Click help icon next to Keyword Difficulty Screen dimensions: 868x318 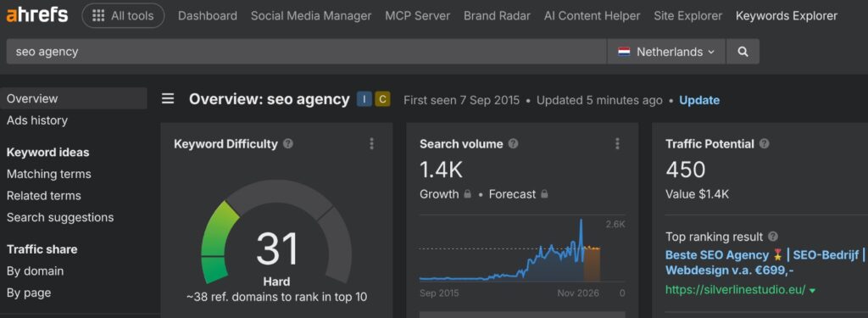pos(288,143)
